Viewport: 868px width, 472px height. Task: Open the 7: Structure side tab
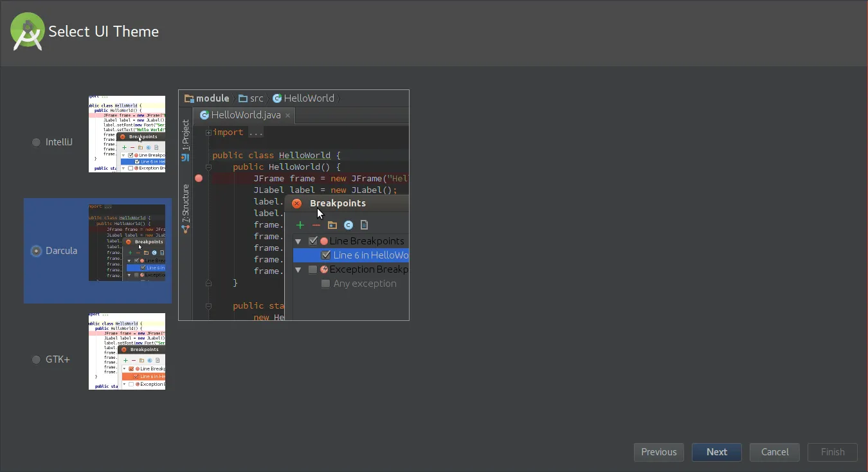coord(186,204)
